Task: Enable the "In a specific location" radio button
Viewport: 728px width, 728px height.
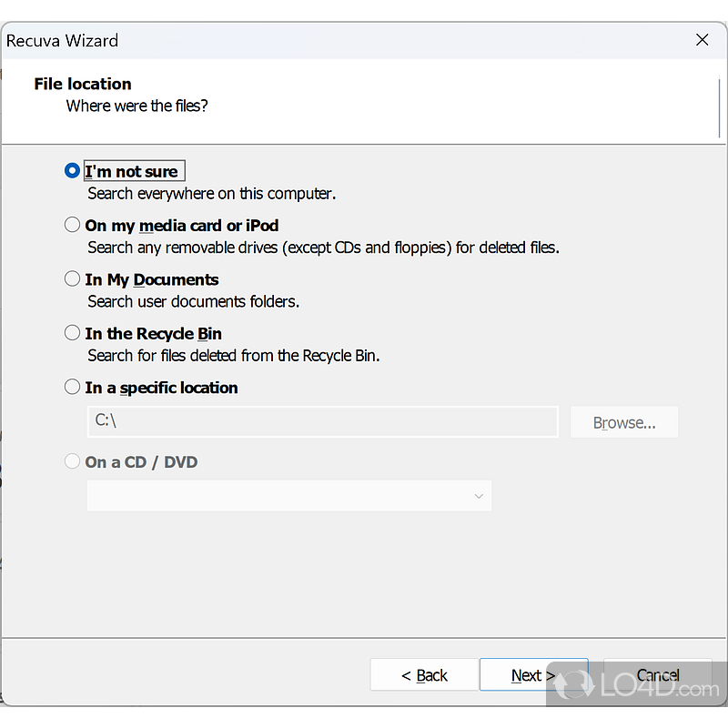Action: point(73,387)
